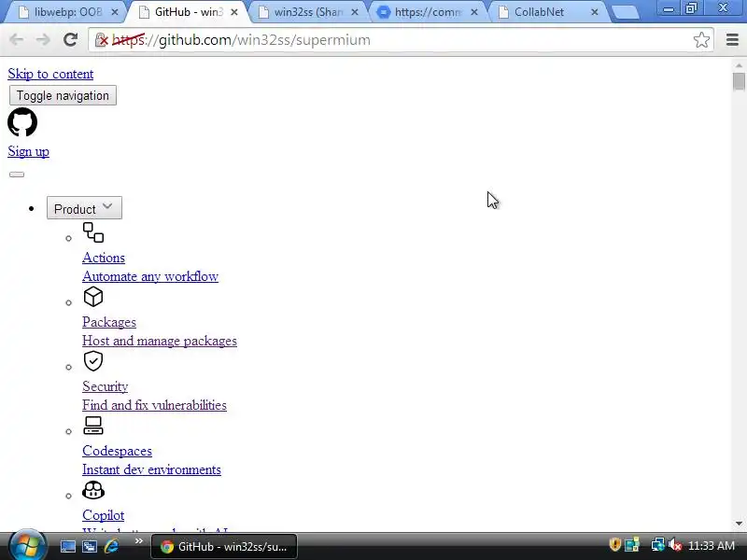Switch to the CollabNet tab

tap(548, 12)
